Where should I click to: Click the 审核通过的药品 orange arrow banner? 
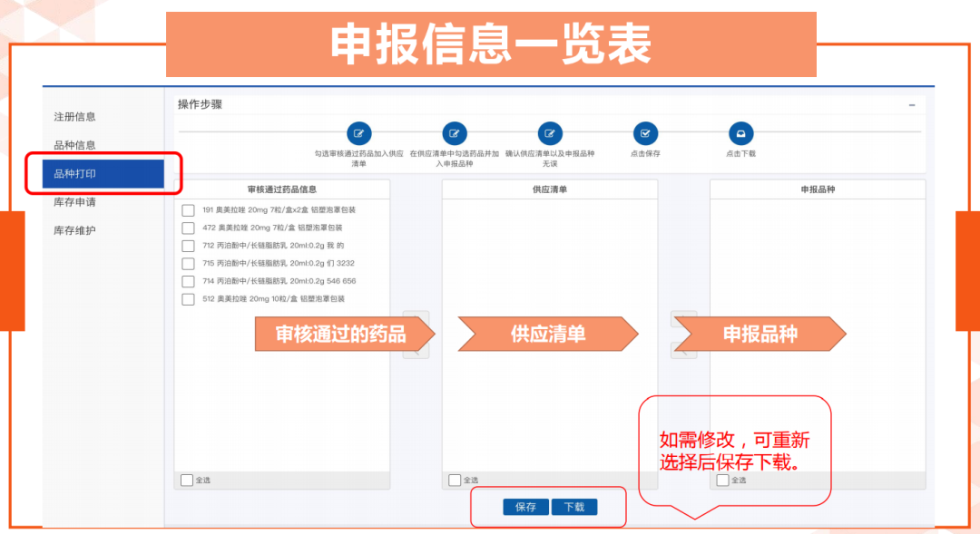pyautogui.click(x=336, y=334)
